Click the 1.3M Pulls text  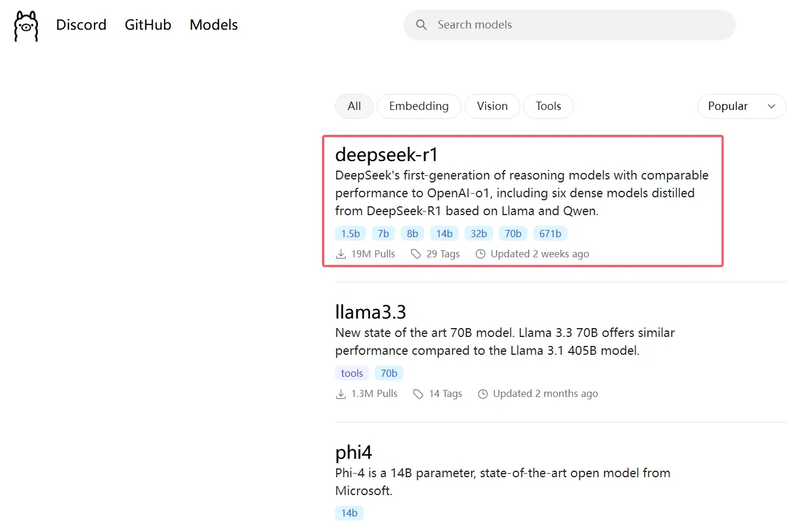pos(374,394)
